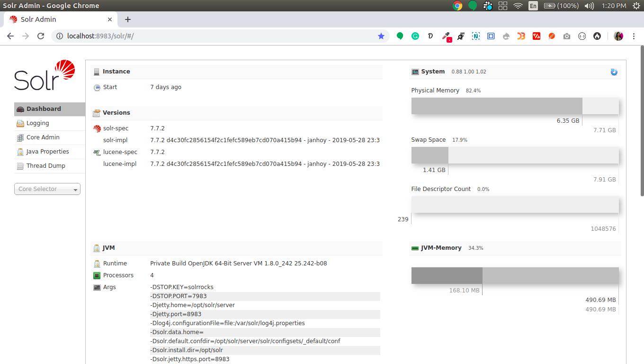Viewport: 644px width, 364px height.
Task: Click the Versions section header
Action: tap(117, 112)
